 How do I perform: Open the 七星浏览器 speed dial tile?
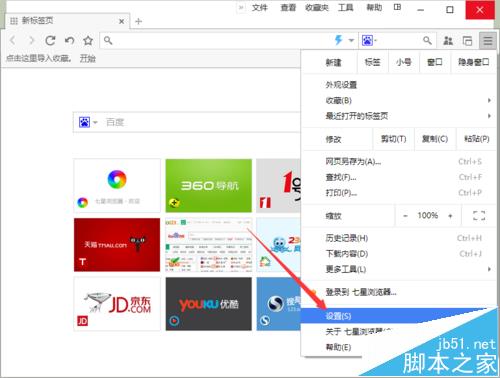117,186
